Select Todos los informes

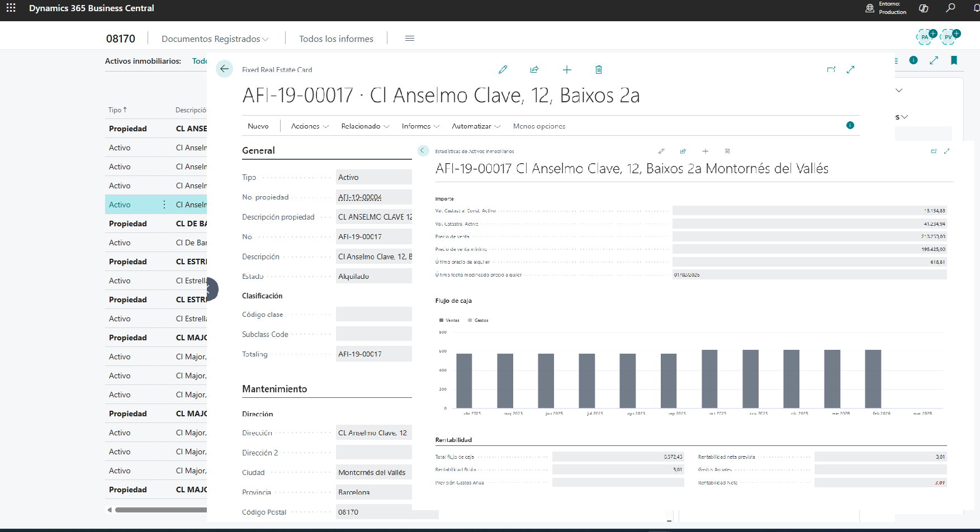coord(336,39)
